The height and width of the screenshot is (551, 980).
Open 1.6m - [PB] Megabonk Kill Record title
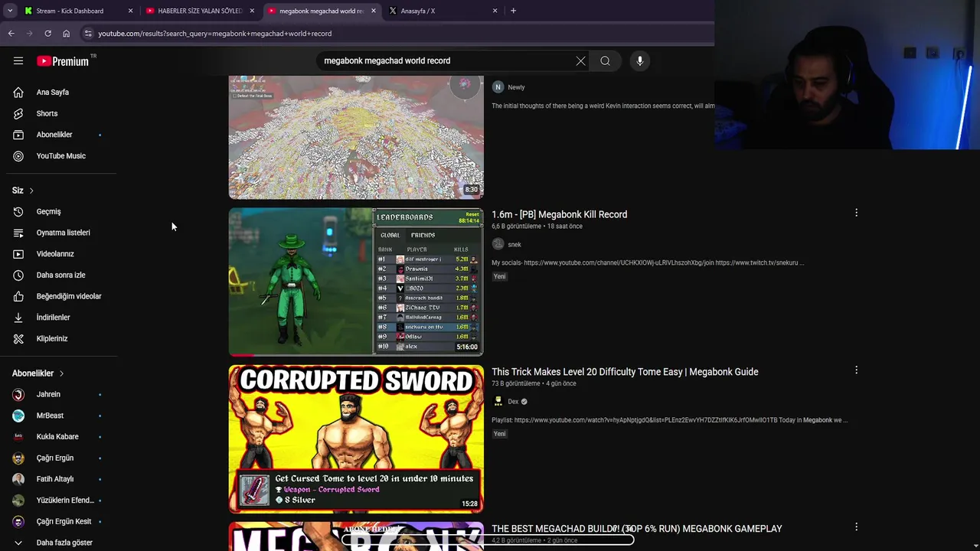coord(559,214)
